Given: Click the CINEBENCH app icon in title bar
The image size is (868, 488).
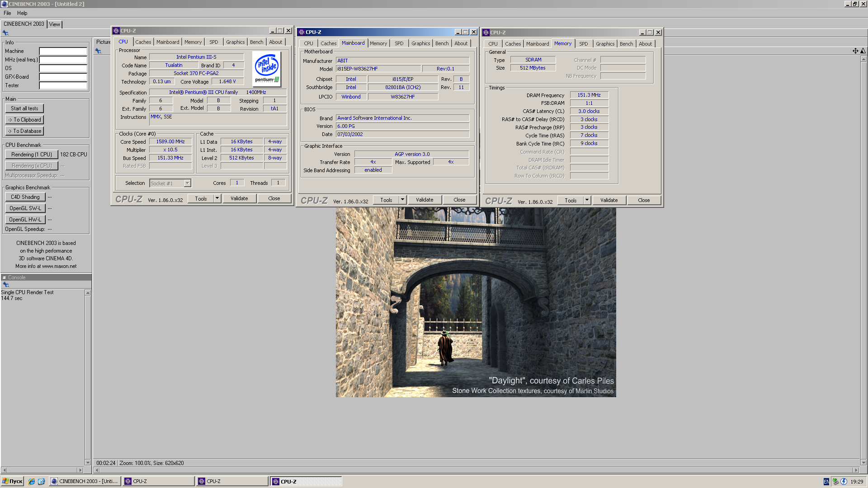Looking at the screenshot, I should [4, 4].
